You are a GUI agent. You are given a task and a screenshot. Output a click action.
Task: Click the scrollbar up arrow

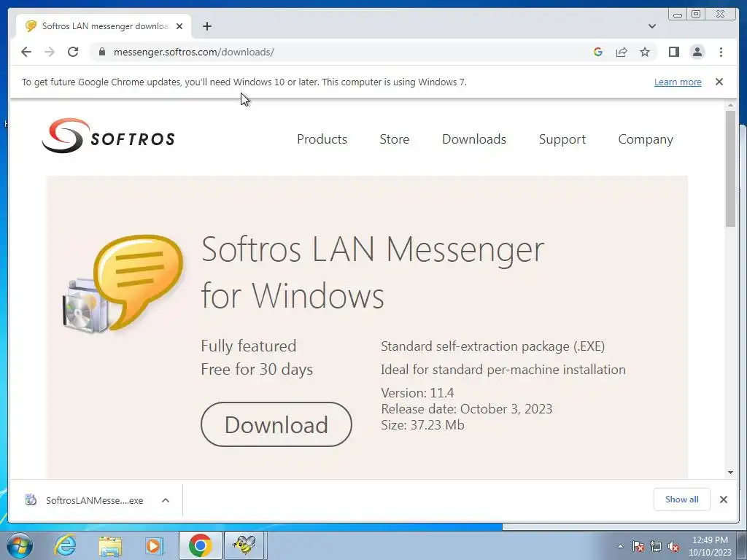[730, 105]
